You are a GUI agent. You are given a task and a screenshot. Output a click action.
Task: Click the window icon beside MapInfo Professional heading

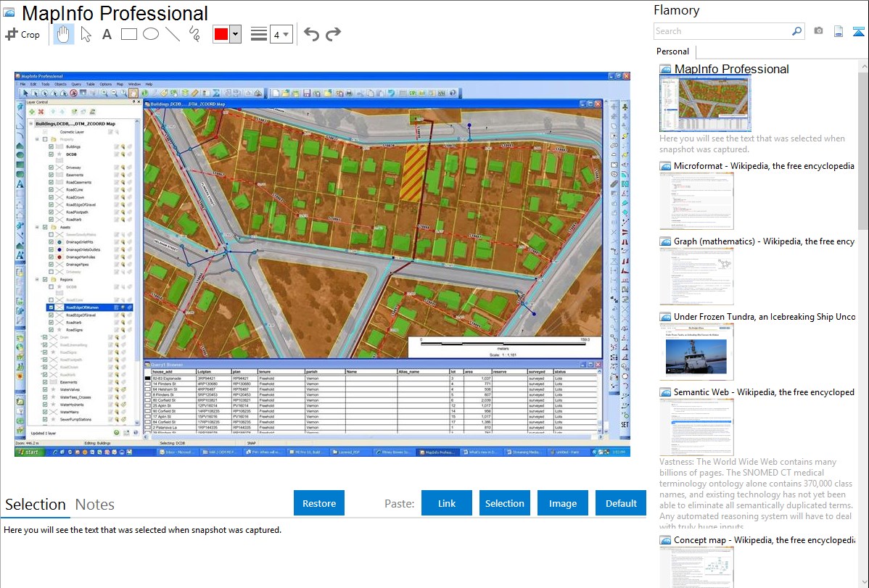tap(9, 13)
